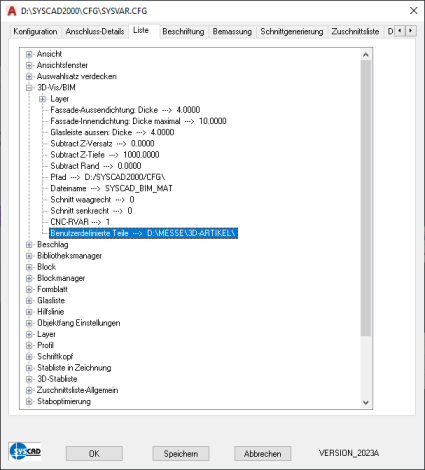Open the Bemassung tab
The height and width of the screenshot is (470, 425).
tap(232, 32)
